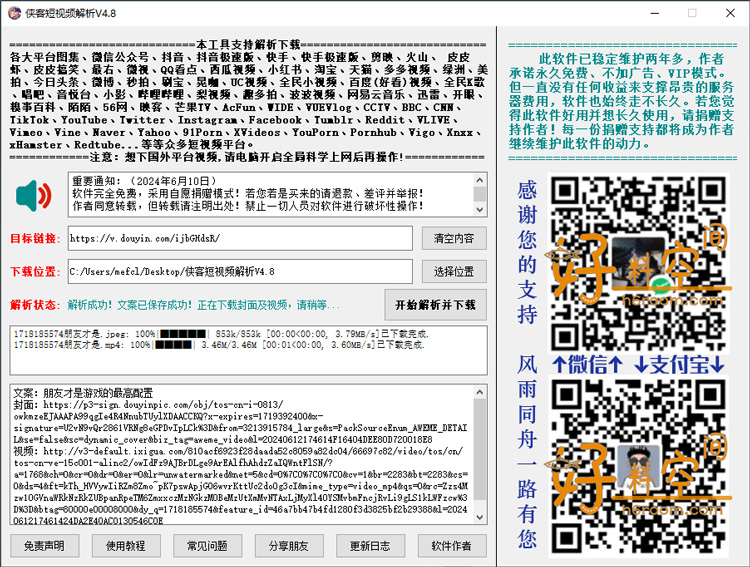
Task: Click the 选择位置 button
Action: [x=454, y=272]
